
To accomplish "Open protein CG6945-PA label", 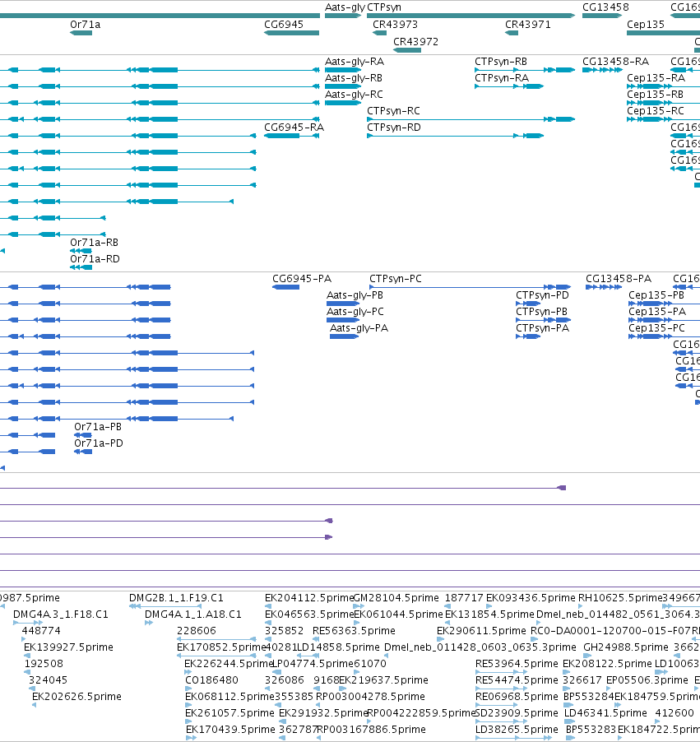I will pos(302,279).
